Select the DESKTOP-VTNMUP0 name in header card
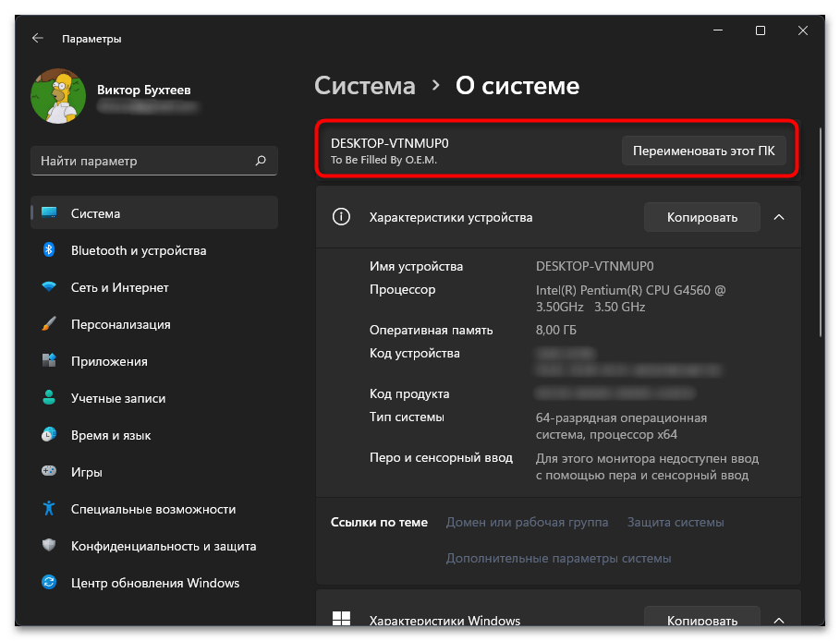The width and height of the screenshot is (840, 641). click(x=389, y=143)
